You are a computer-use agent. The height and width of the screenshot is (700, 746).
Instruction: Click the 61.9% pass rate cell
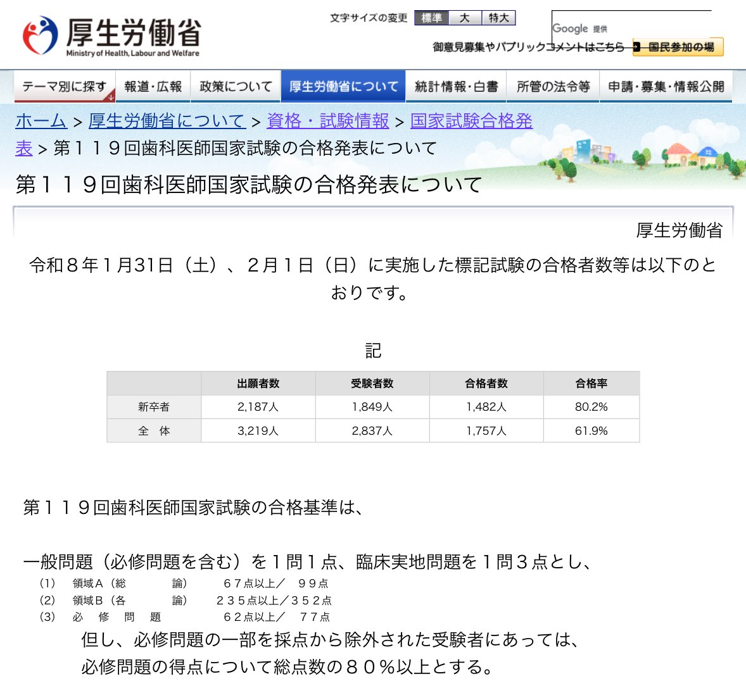pyautogui.click(x=591, y=431)
